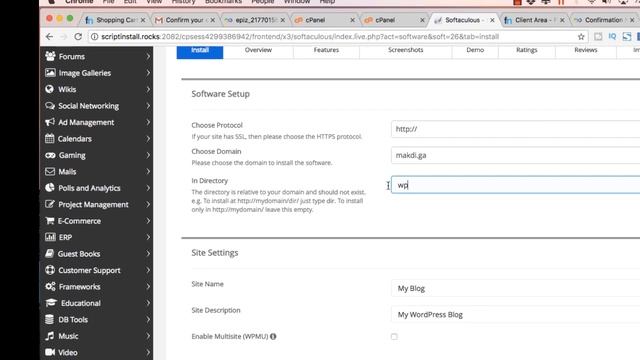Switch to the Demo tab

475,51
